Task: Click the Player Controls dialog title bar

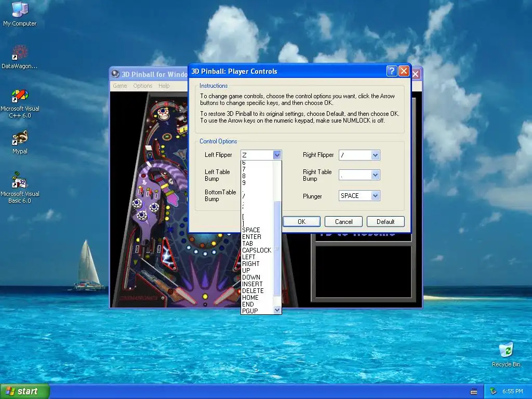Action: [288, 71]
